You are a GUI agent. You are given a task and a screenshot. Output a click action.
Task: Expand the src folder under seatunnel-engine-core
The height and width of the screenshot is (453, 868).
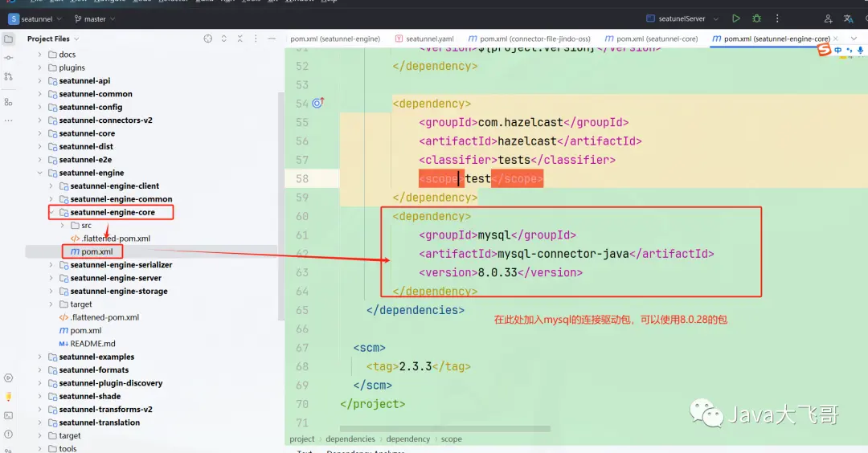click(62, 225)
